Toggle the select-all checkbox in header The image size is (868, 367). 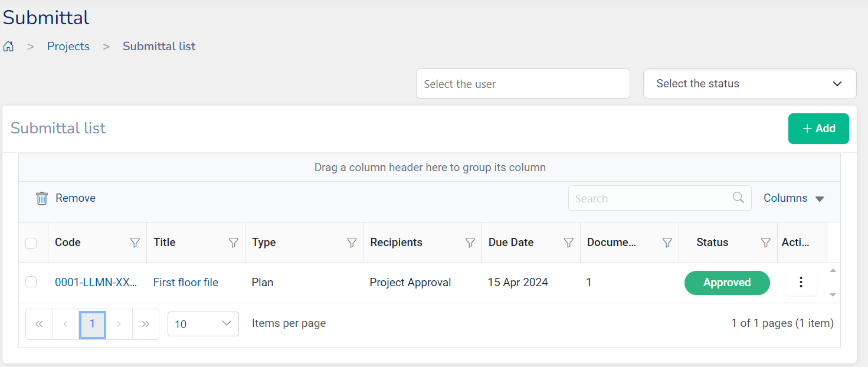tap(31, 243)
